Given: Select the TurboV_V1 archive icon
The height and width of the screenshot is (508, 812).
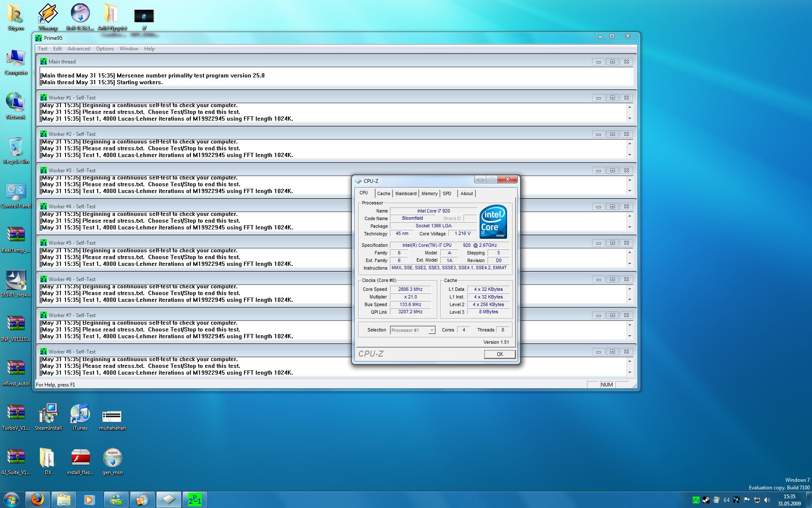Looking at the screenshot, I should (16, 417).
